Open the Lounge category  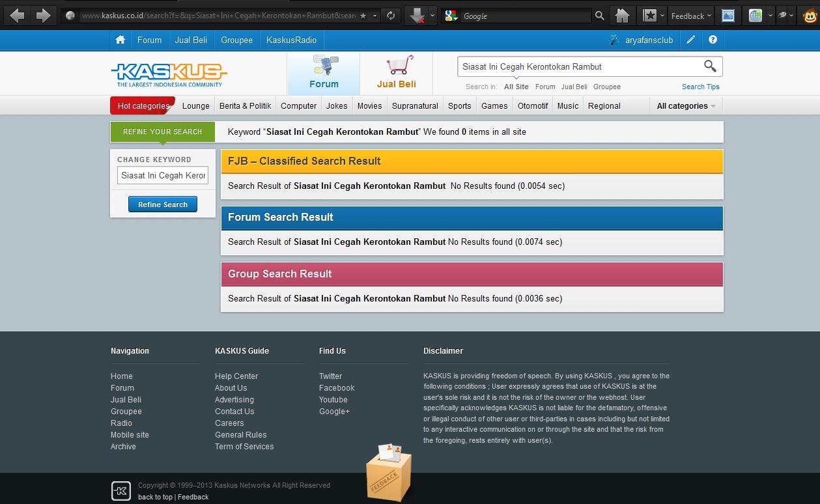[196, 105]
